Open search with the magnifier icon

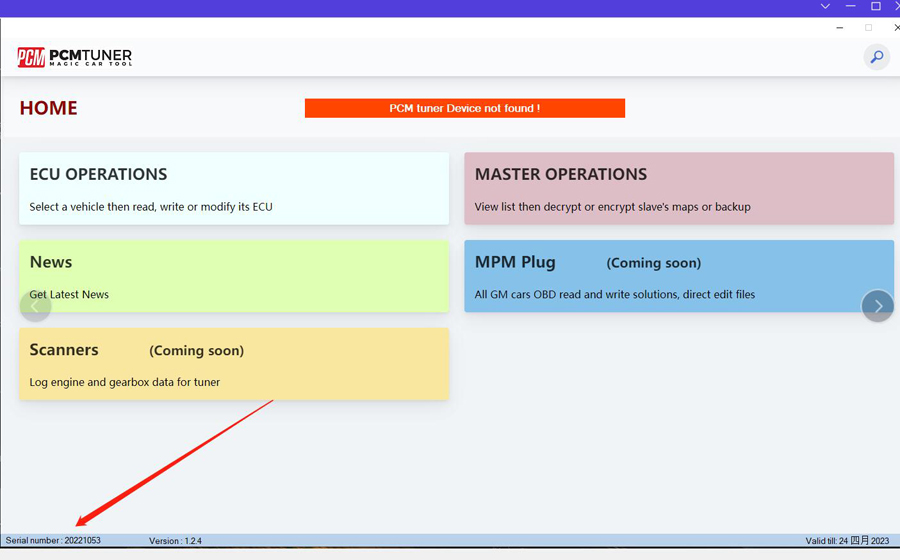(876, 57)
